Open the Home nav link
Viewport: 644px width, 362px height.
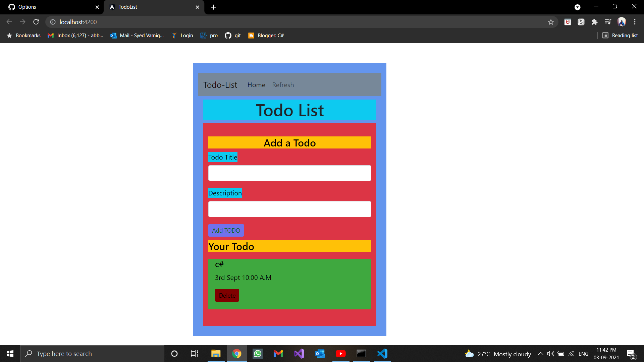(x=256, y=85)
